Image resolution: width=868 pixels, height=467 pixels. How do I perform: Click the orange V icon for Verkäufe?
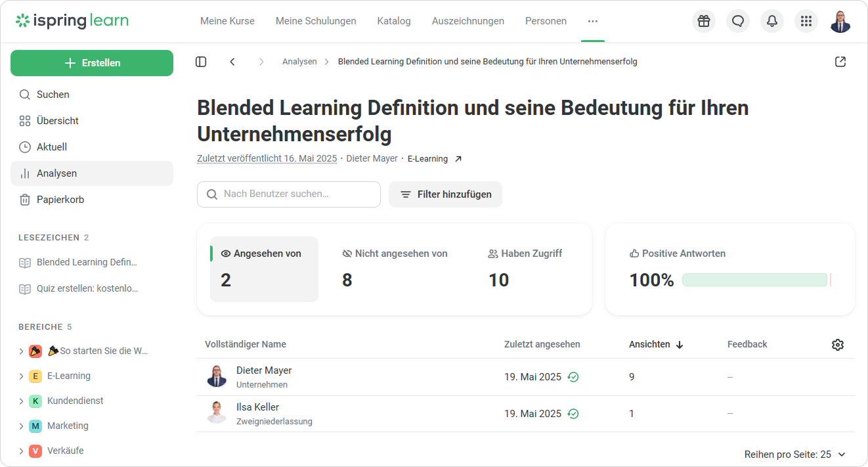tap(35, 451)
